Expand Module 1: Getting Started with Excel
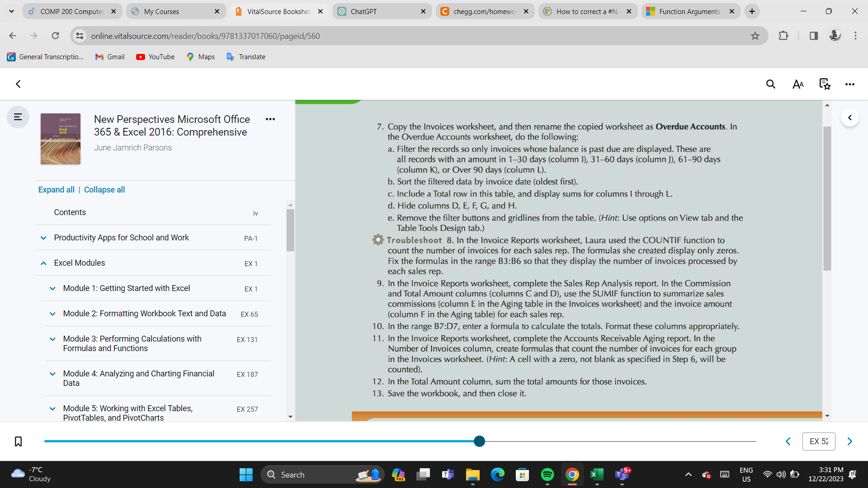 52,288
